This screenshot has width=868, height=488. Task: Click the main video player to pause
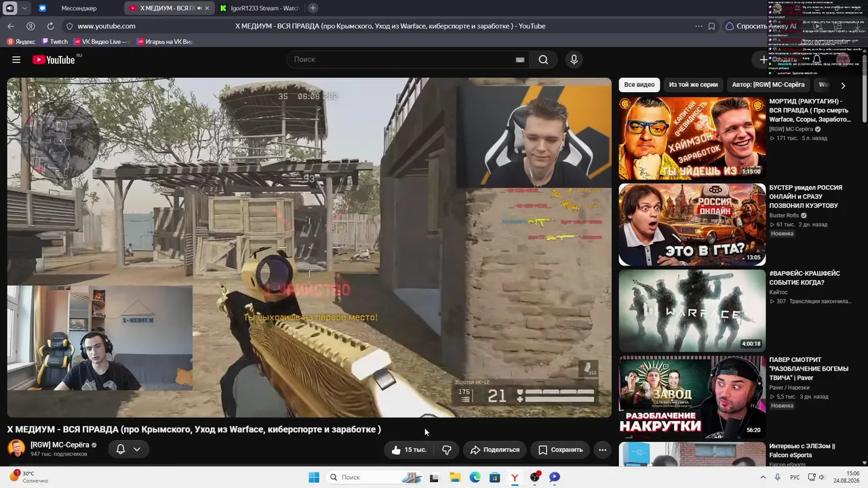[x=309, y=247]
